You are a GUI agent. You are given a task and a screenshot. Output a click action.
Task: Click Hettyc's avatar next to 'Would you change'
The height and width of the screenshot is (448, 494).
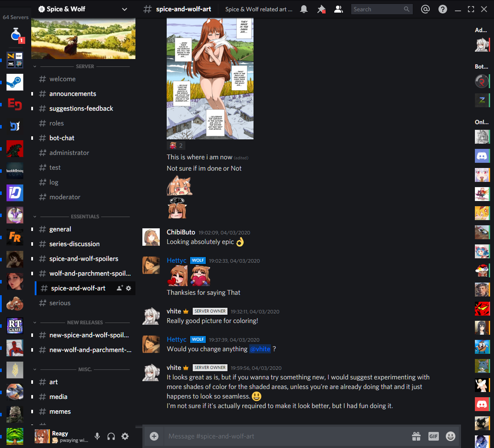point(151,344)
